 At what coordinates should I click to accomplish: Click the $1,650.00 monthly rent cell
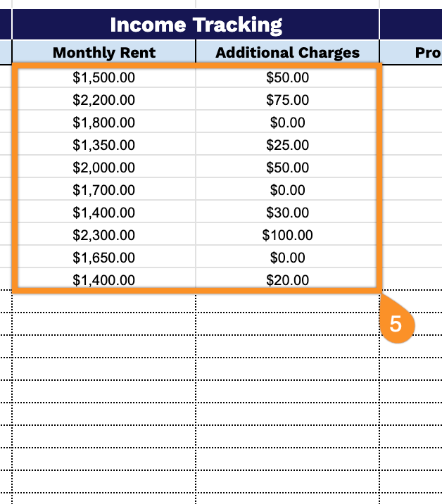coord(104,258)
